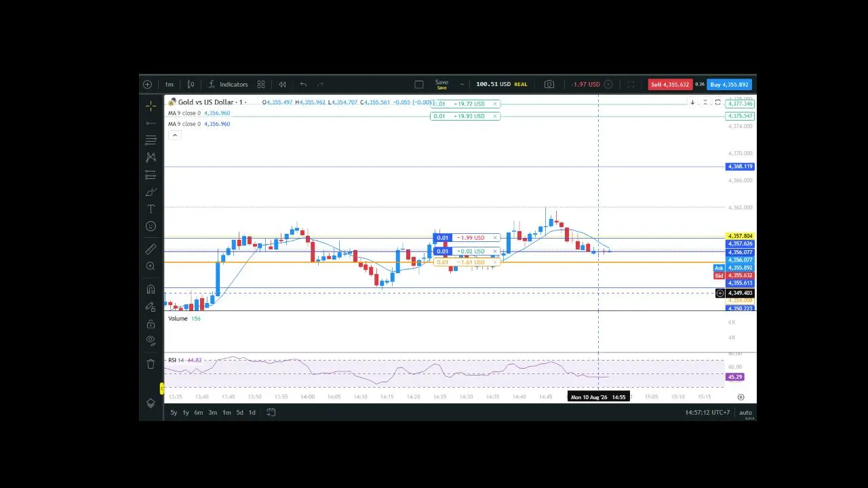Open the object tree layers icon
868x488 pixels.
[x=151, y=403]
